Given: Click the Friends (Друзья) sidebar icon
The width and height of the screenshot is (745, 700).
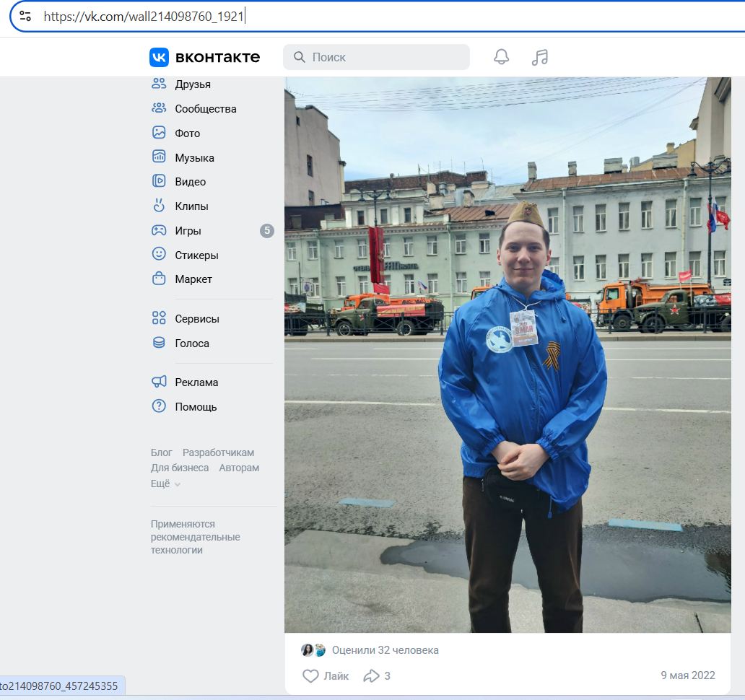Looking at the screenshot, I should click(x=159, y=84).
